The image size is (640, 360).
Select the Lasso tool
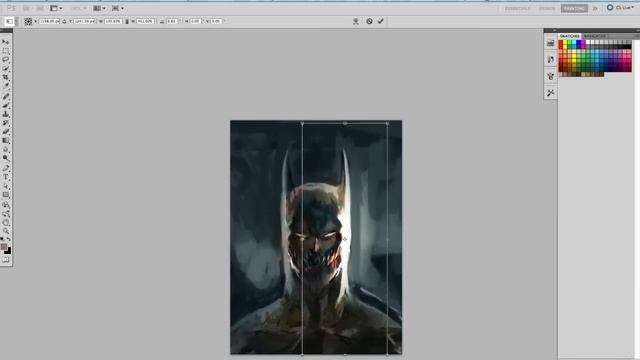6,60
